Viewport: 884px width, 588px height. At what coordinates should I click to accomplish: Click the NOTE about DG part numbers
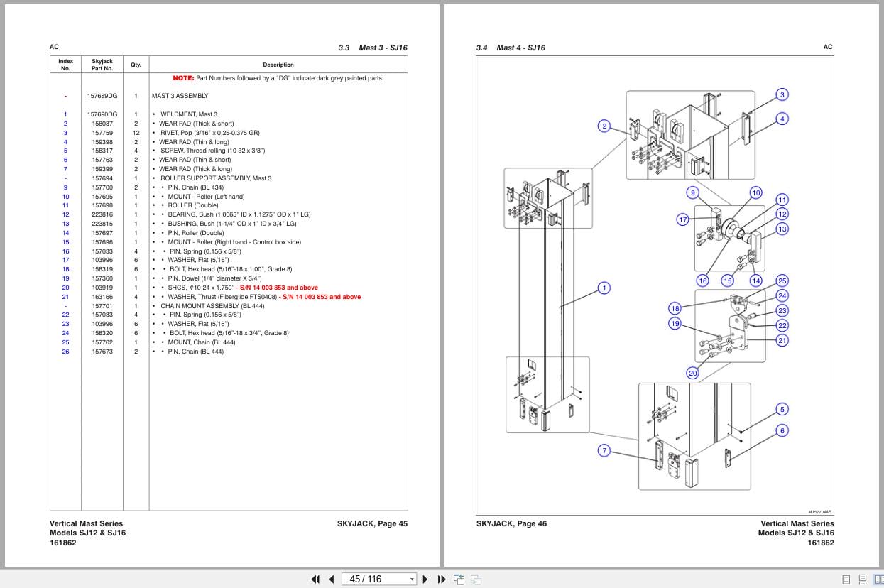coord(278,78)
